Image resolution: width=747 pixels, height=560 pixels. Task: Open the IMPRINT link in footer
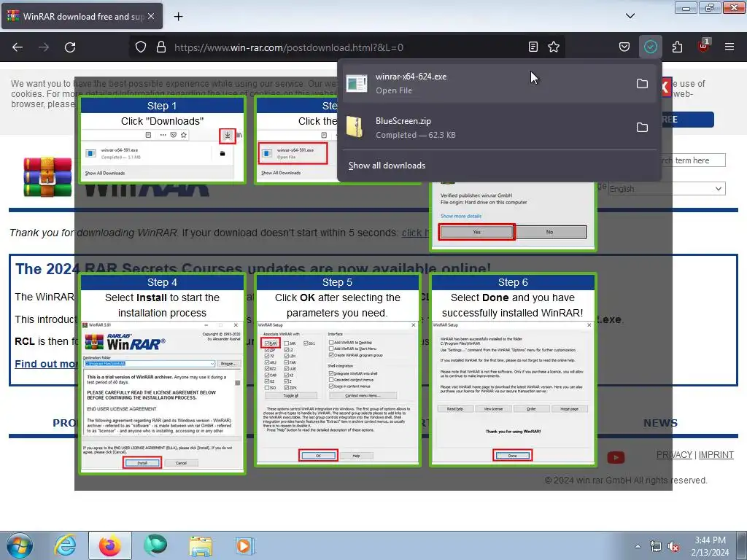click(716, 455)
